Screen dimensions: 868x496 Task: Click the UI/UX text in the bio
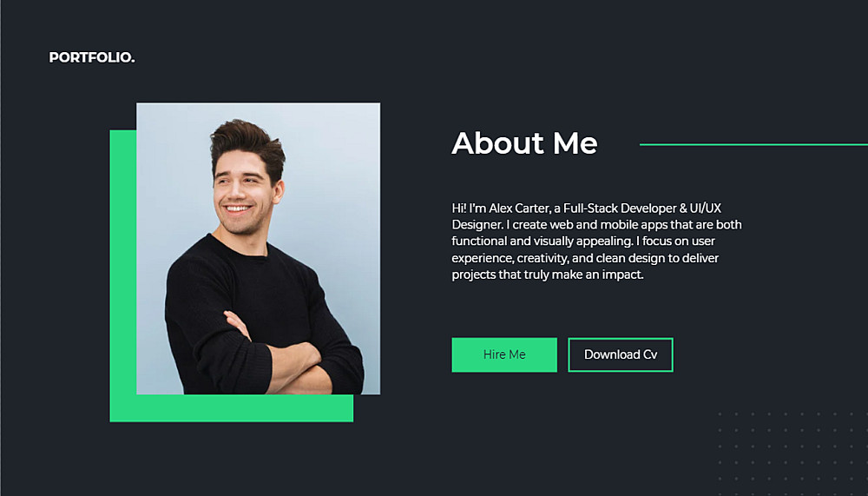pyautogui.click(x=705, y=208)
